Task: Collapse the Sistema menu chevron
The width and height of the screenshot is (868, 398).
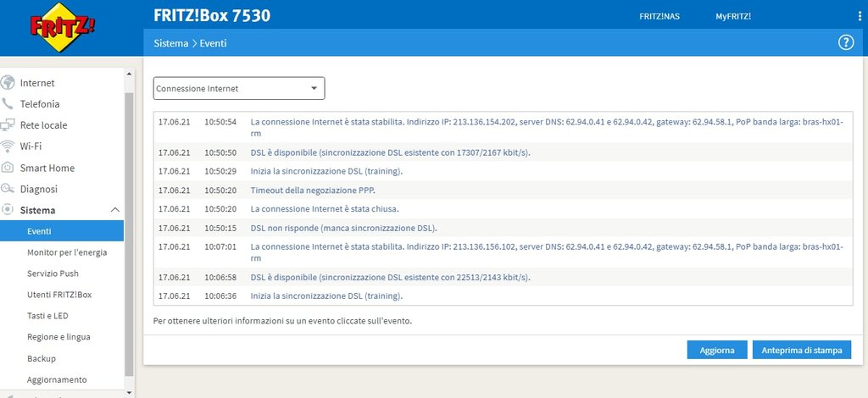Action: pyautogui.click(x=115, y=210)
